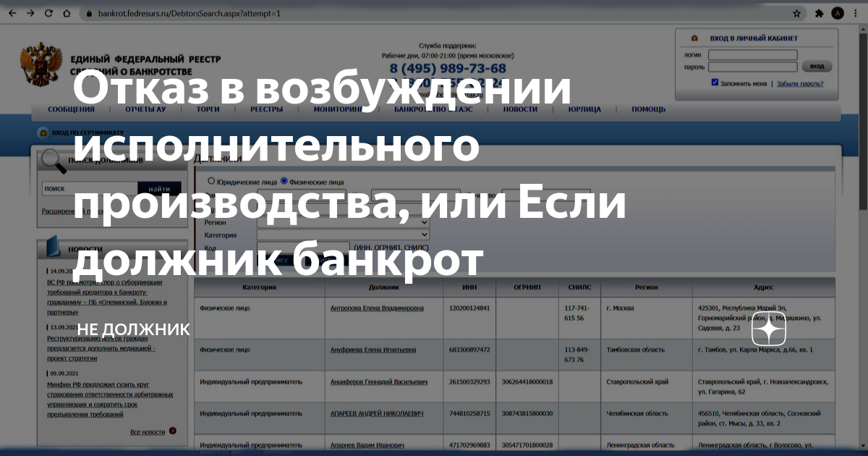Image resolution: width=868 pixels, height=456 pixels.
Task: Click the Адрес column header
Action: coord(763,287)
